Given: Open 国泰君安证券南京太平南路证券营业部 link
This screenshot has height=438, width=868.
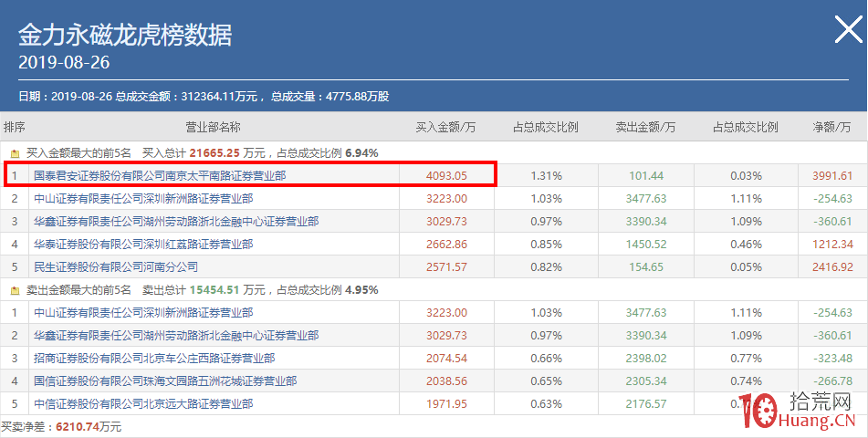Looking at the screenshot, I should [160, 176].
